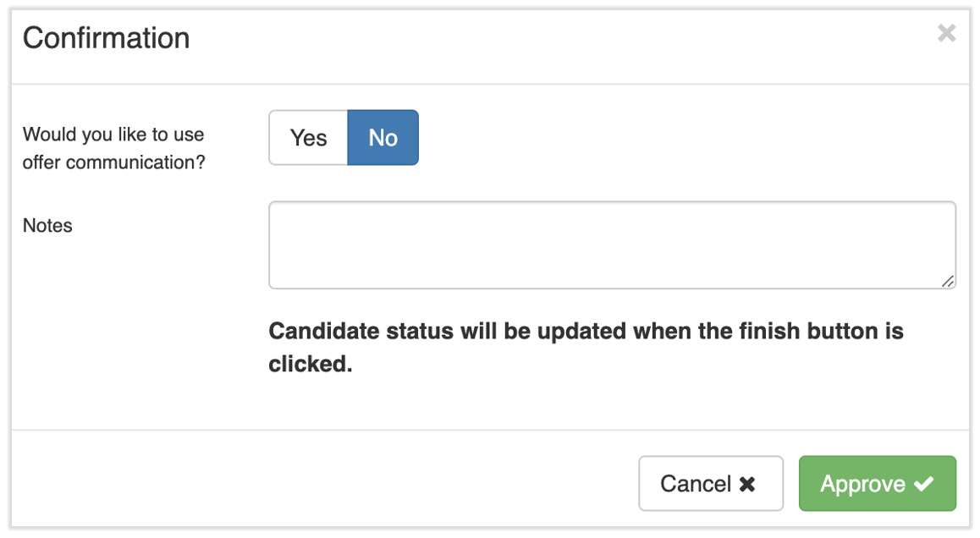980x538 pixels.
Task: Focus the empty Notes box
Action: (611, 244)
